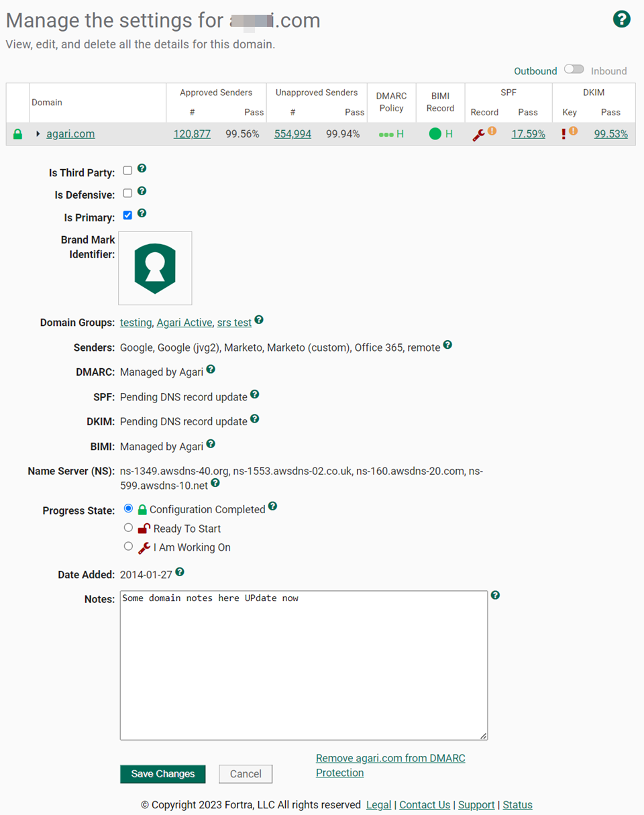Viewport: 644px width, 815px height.
Task: Toggle the Outbound/Inbound switch
Action: pyautogui.click(x=574, y=69)
